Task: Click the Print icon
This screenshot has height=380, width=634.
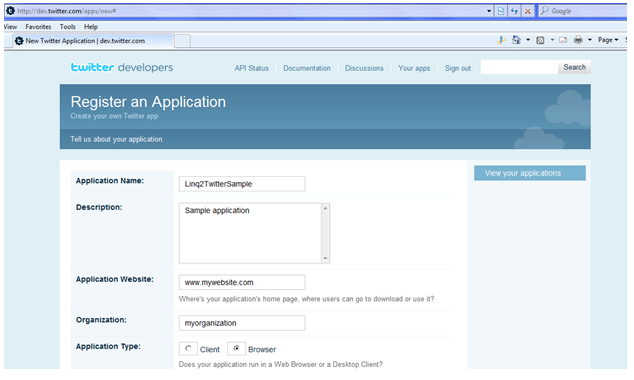Action: 579,40
